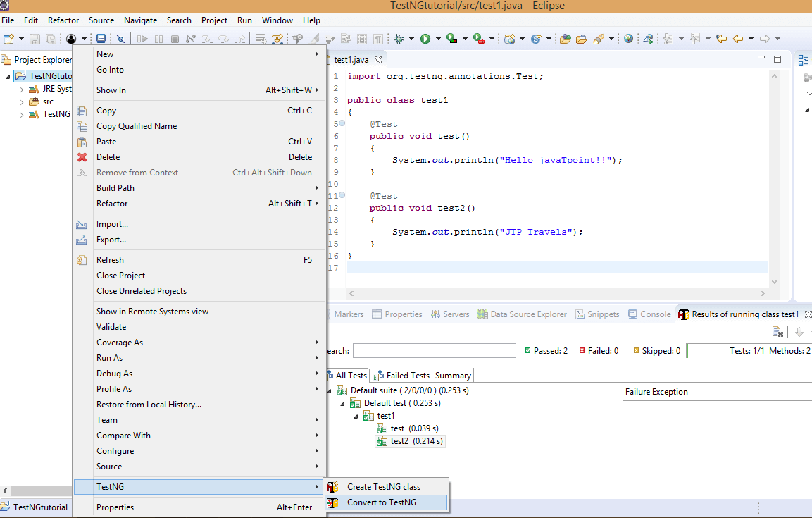
Task: Choose Export... in context menu
Action: 199,240
